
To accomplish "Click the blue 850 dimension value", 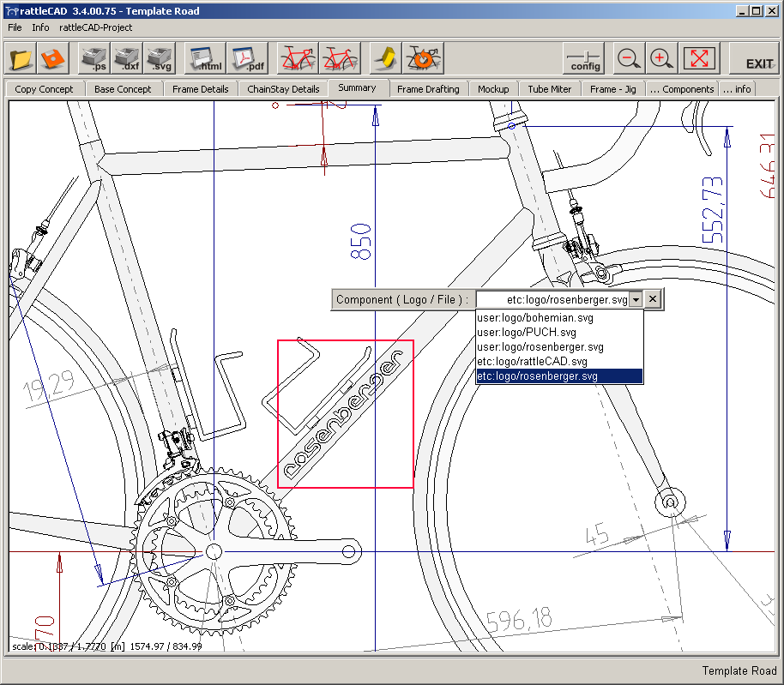I will 361,242.
